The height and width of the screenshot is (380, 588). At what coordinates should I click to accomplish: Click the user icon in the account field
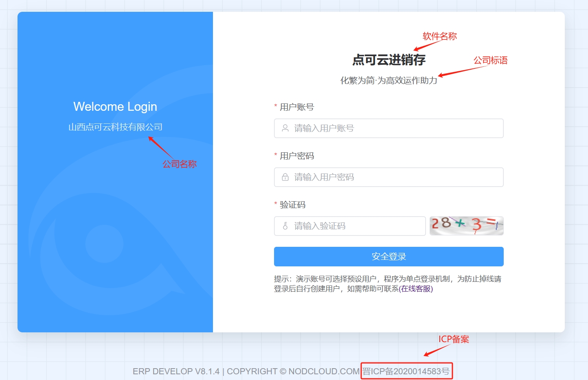[285, 128]
